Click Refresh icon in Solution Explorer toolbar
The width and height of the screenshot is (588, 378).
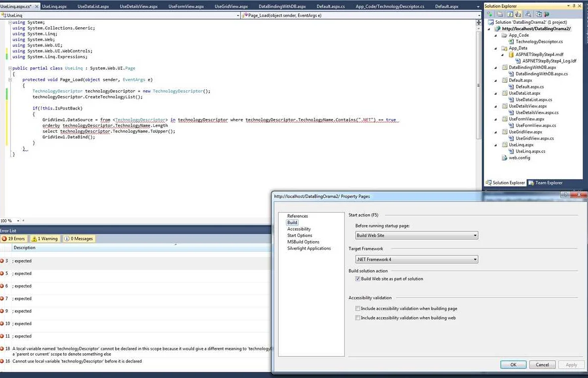(x=510, y=14)
